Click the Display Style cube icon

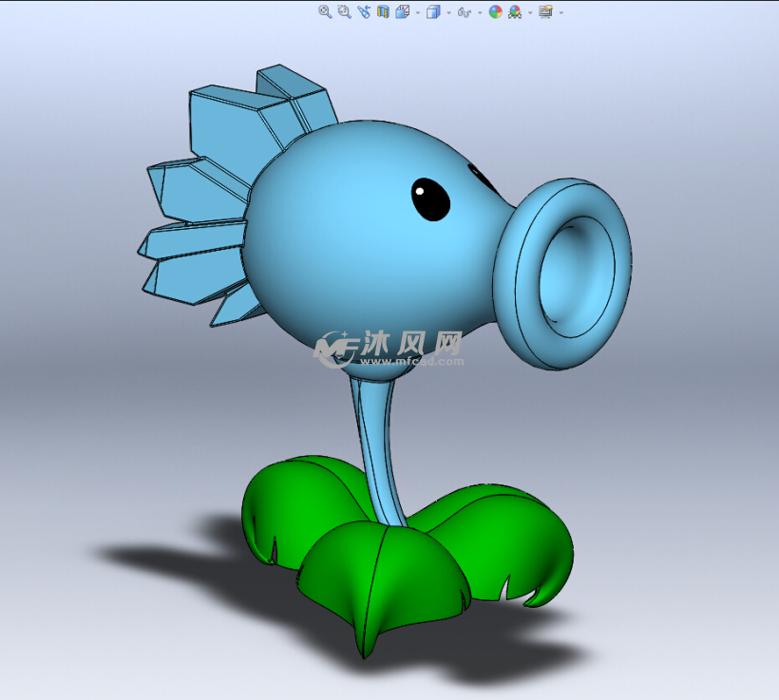(x=433, y=12)
